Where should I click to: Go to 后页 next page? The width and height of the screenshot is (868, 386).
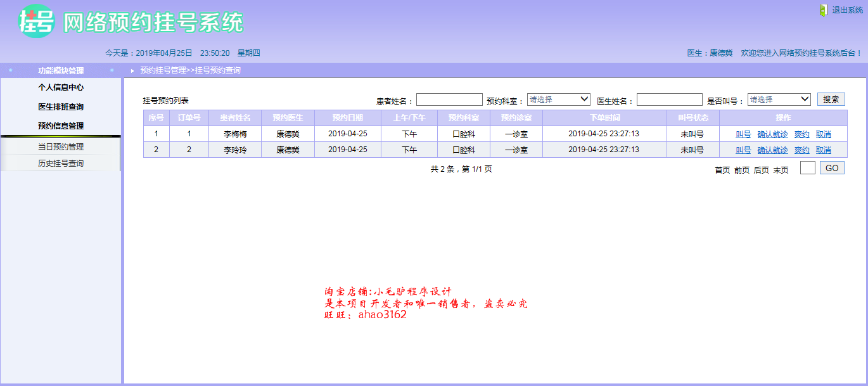tap(762, 170)
